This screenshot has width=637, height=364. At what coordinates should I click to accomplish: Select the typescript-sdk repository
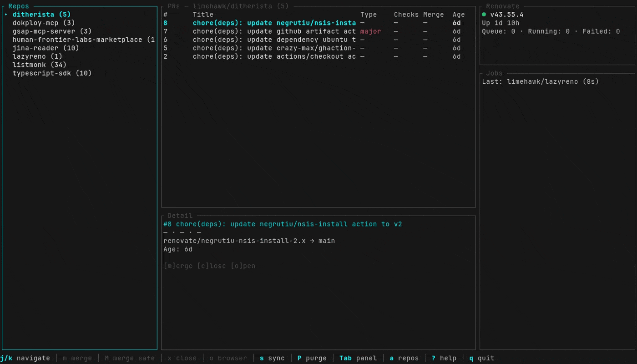tap(52, 73)
